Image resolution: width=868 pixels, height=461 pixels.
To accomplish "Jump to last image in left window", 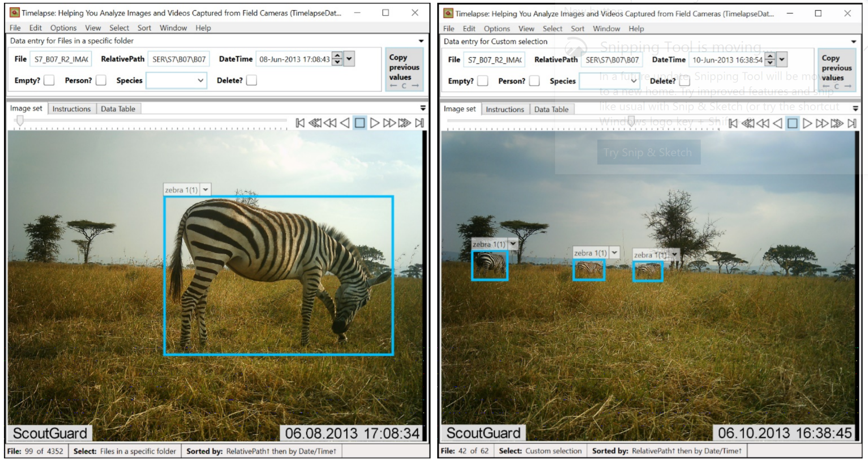I will click(419, 123).
